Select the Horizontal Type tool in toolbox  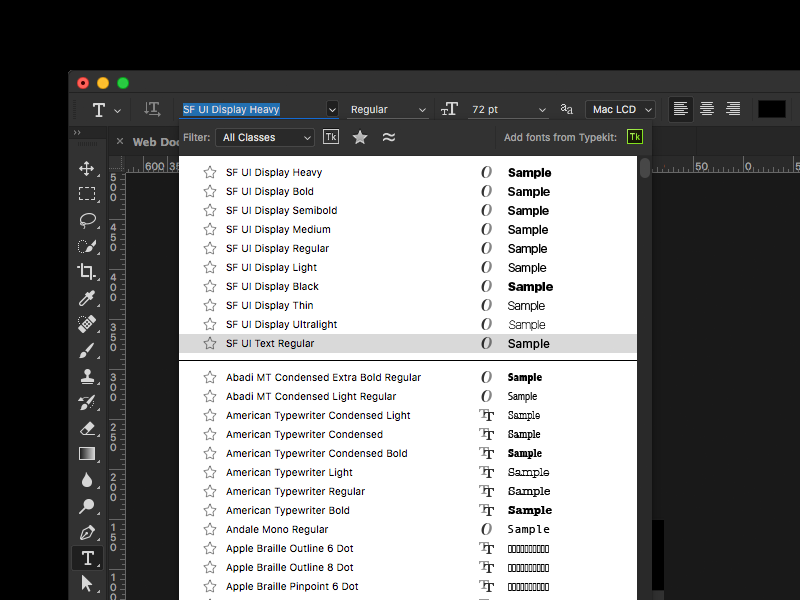(87, 558)
